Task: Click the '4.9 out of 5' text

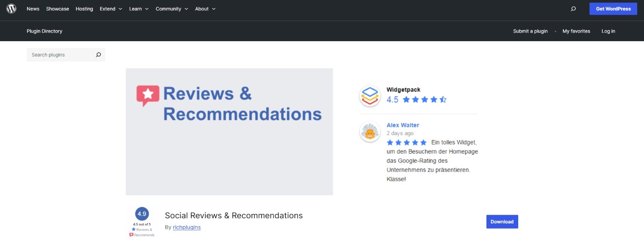Action: (x=142, y=224)
